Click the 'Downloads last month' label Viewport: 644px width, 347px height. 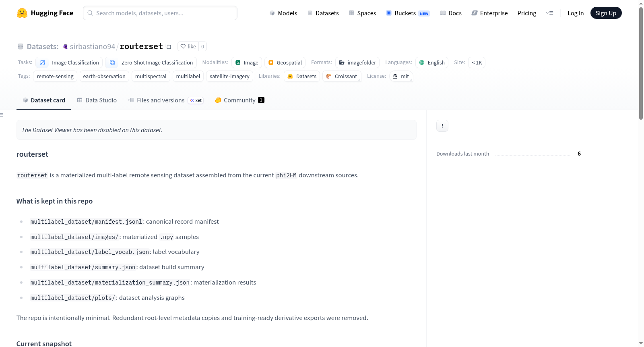tap(462, 154)
